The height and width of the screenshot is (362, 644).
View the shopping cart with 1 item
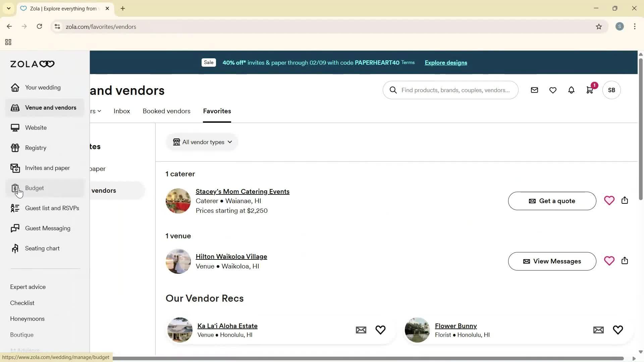[x=590, y=90]
